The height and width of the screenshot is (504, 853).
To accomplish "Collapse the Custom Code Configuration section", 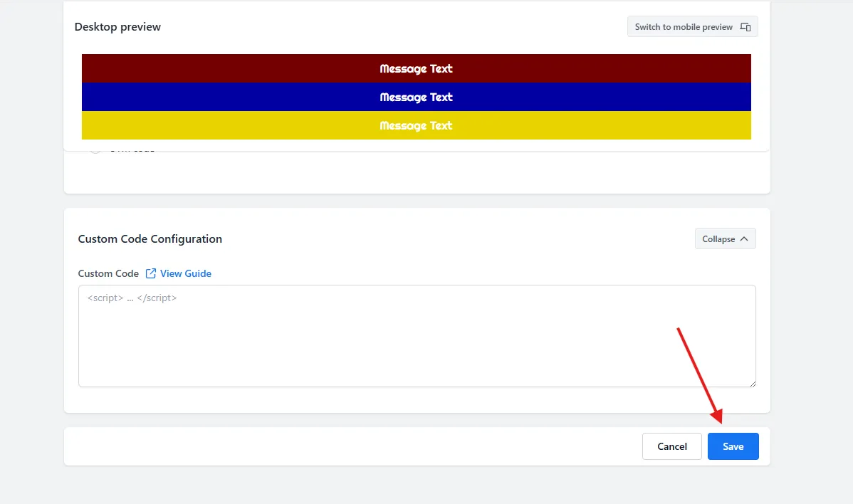I will point(725,238).
